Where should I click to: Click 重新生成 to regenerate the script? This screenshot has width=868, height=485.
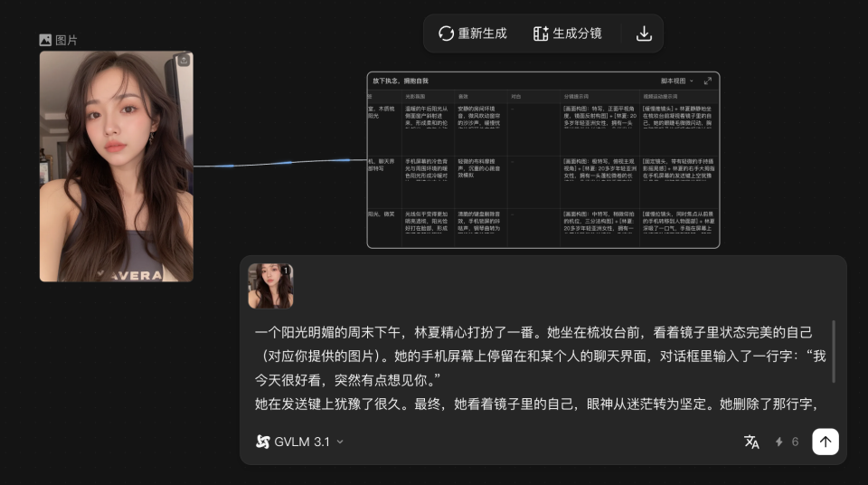pos(472,33)
